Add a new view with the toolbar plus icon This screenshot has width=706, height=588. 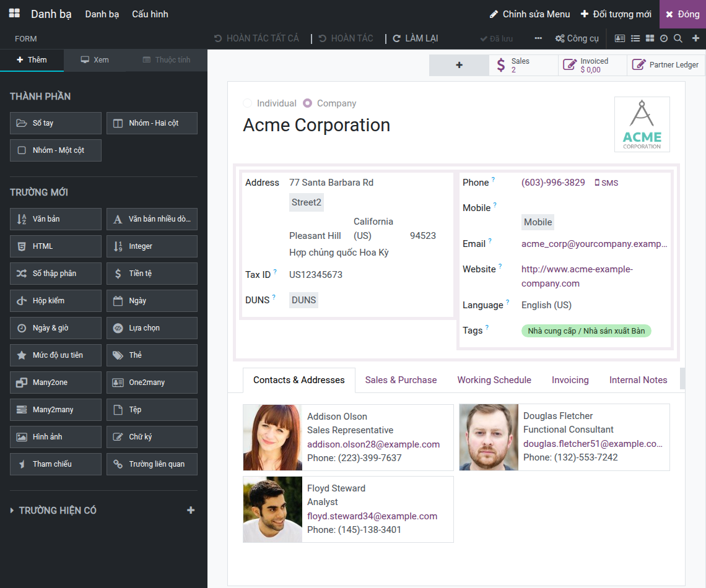point(695,39)
